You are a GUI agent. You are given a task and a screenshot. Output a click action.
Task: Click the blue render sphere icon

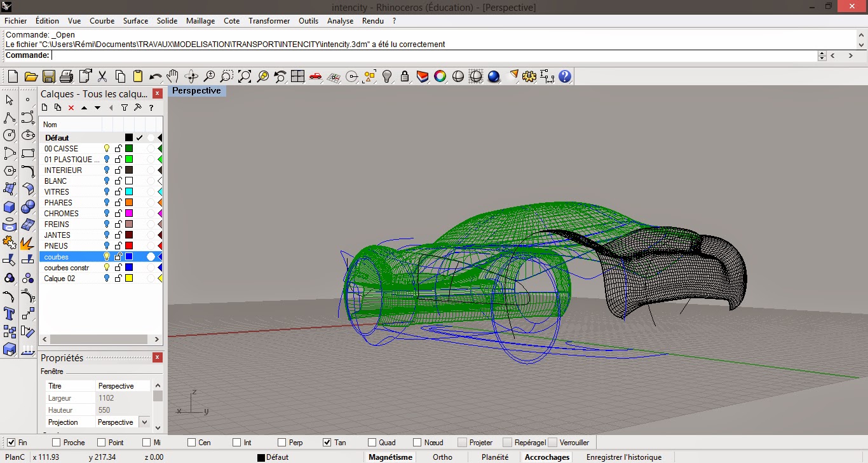coord(494,77)
